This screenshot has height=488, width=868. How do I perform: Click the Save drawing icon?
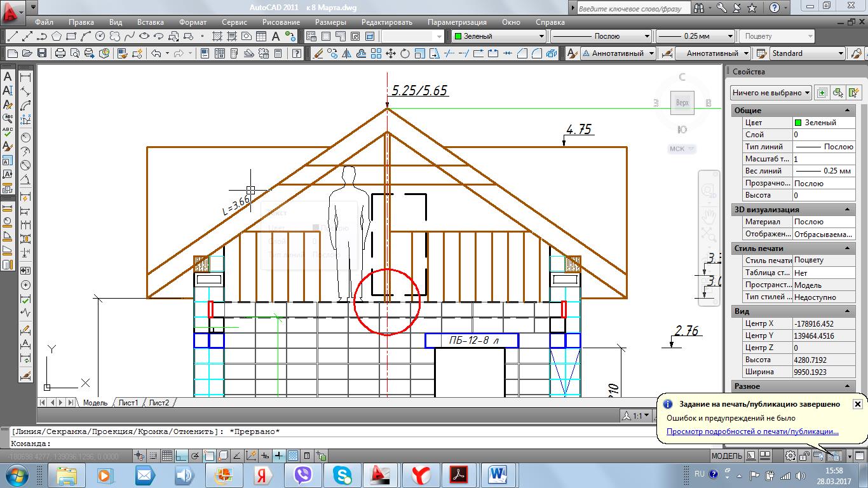42,53
